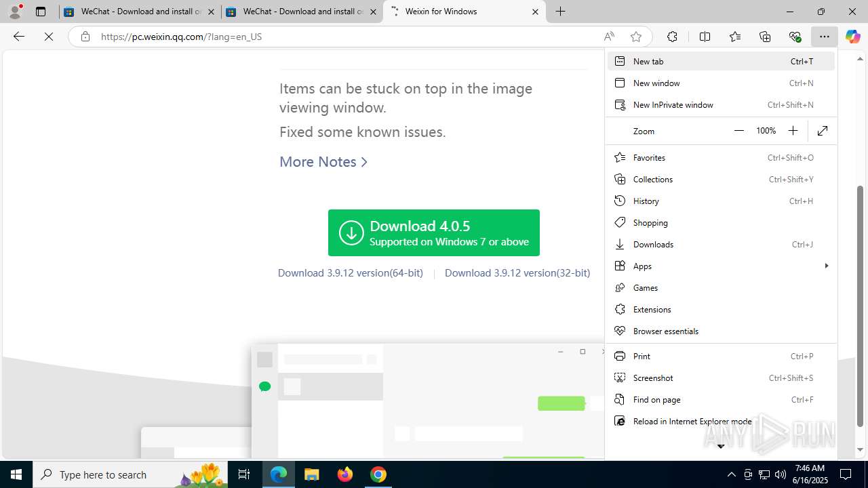Toggle Split screen icon
Image resolution: width=868 pixels, height=488 pixels.
pyautogui.click(x=705, y=37)
